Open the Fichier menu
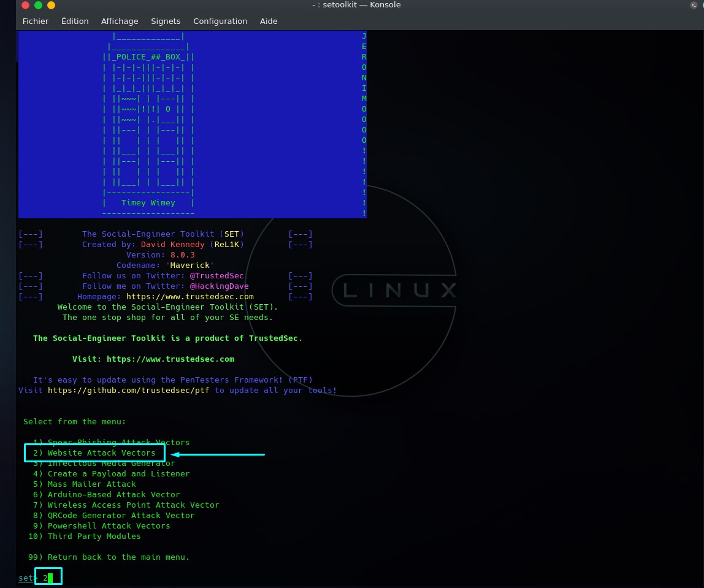 (36, 21)
